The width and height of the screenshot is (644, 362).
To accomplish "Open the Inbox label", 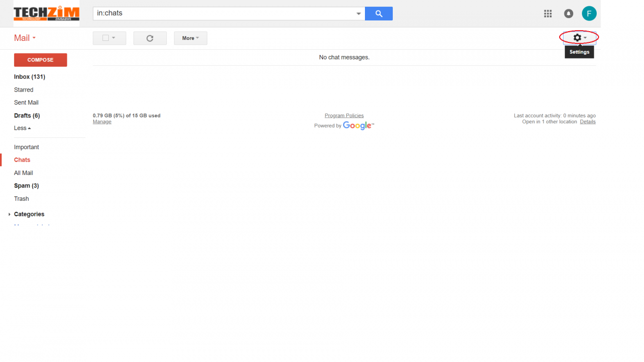I will coord(29,76).
